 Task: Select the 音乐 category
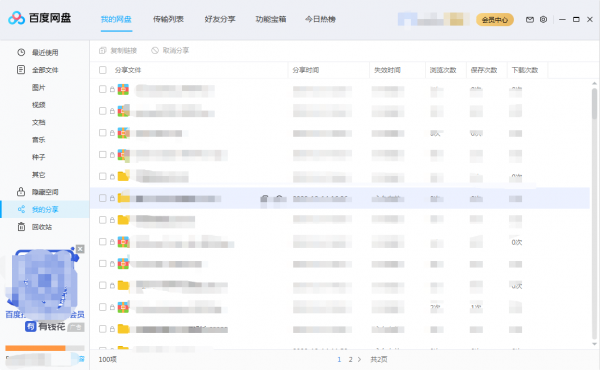(x=38, y=140)
